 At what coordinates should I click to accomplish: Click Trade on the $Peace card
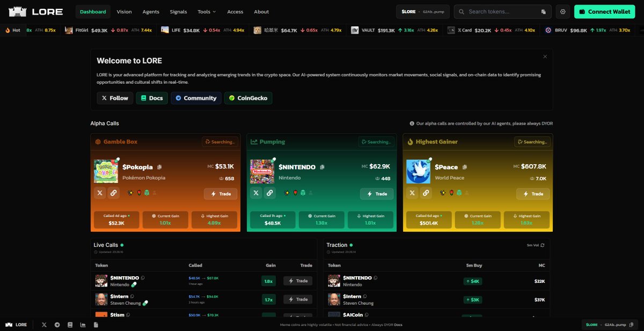coord(533,194)
